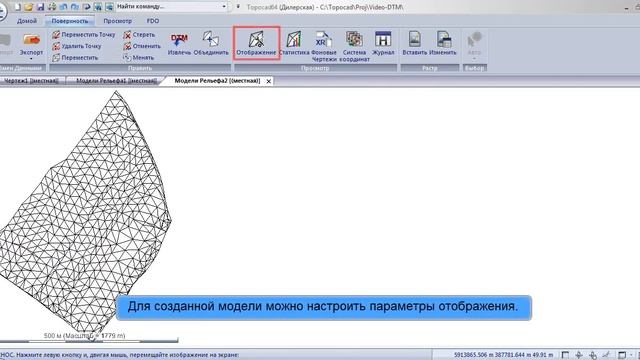This screenshot has height=360, width=640.
Task: Click the Стереть erase tool
Action: 139,35
